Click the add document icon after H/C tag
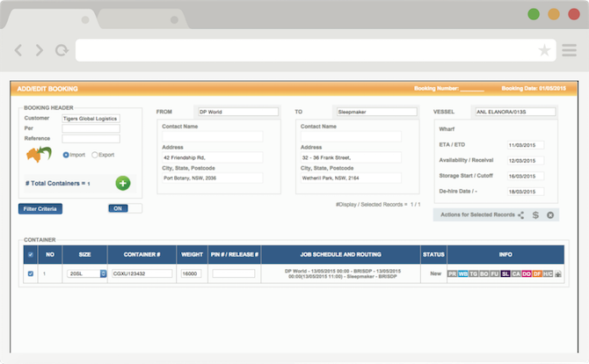This screenshot has height=364, width=589. point(558,273)
